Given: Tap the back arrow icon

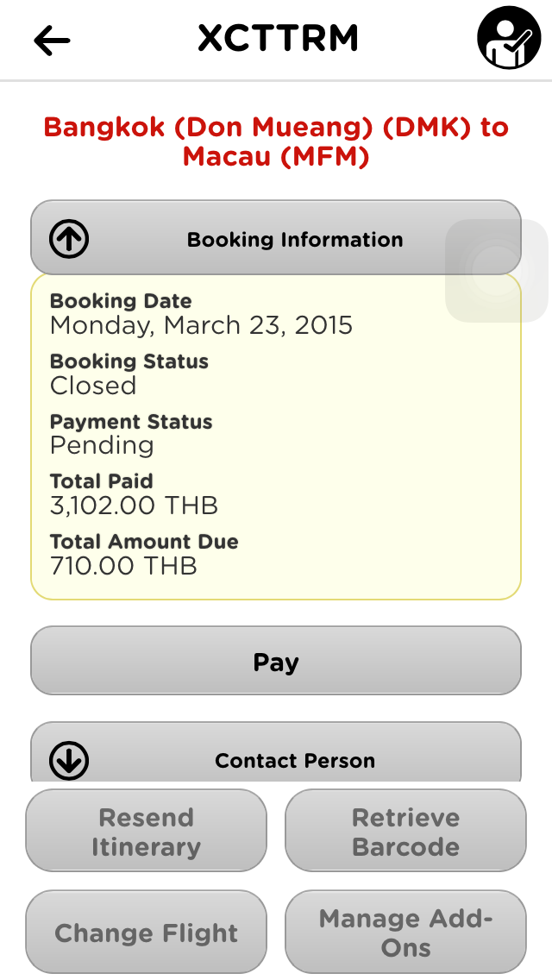Looking at the screenshot, I should pyautogui.click(x=52, y=40).
